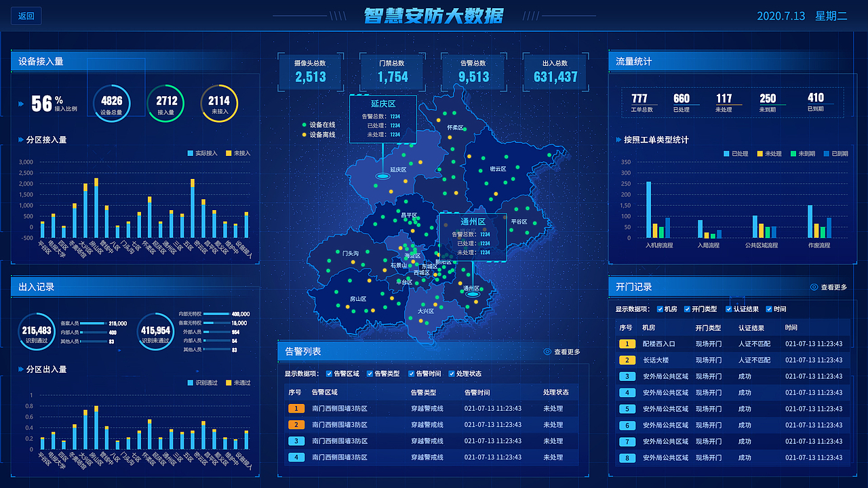Click the 内部无特权 400,000 progress bar
The width and height of the screenshot is (868, 488).
[x=216, y=314]
